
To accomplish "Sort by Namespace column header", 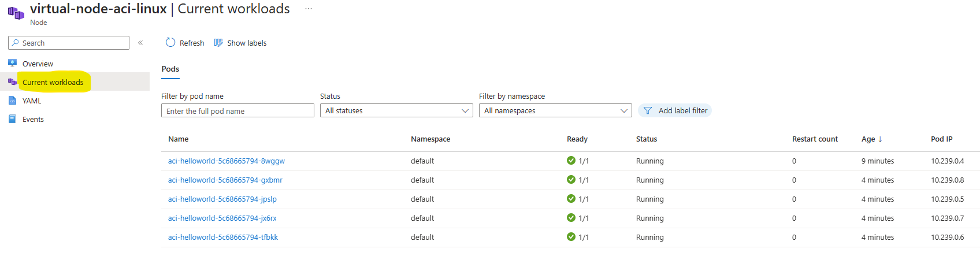I will pyautogui.click(x=430, y=139).
